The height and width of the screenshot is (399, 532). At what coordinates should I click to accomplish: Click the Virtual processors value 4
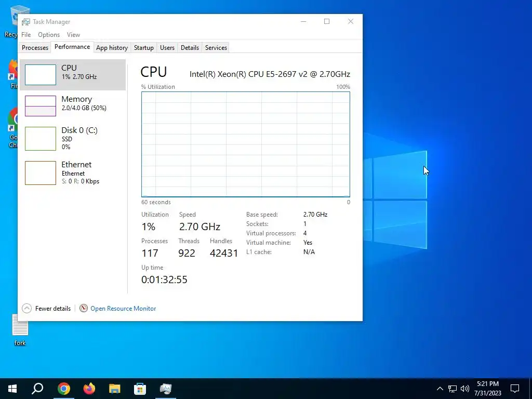305,233
